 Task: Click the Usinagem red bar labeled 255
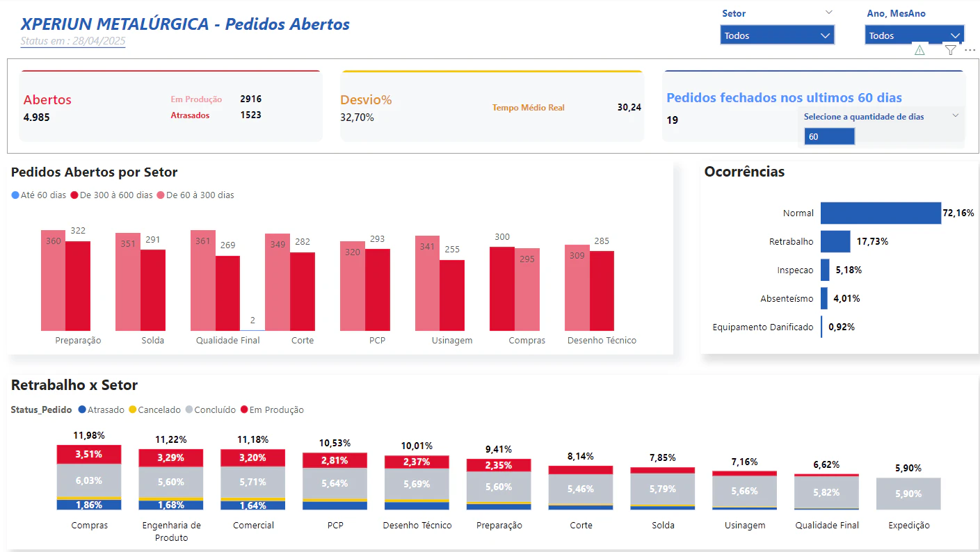coord(452,295)
